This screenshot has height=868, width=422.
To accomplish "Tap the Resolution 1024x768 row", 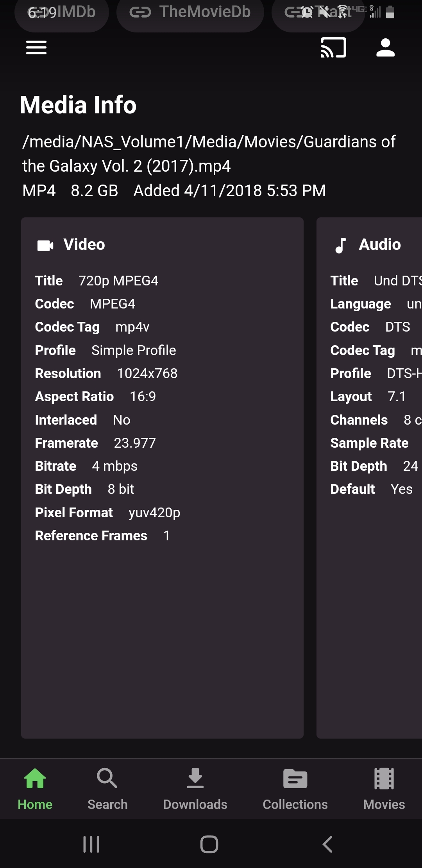I will click(106, 373).
